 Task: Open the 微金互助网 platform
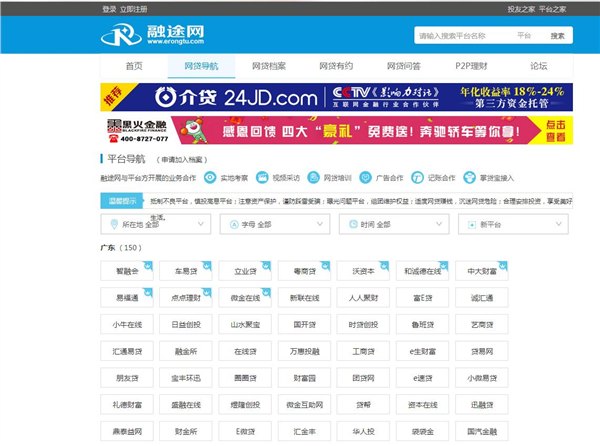tap(304, 405)
